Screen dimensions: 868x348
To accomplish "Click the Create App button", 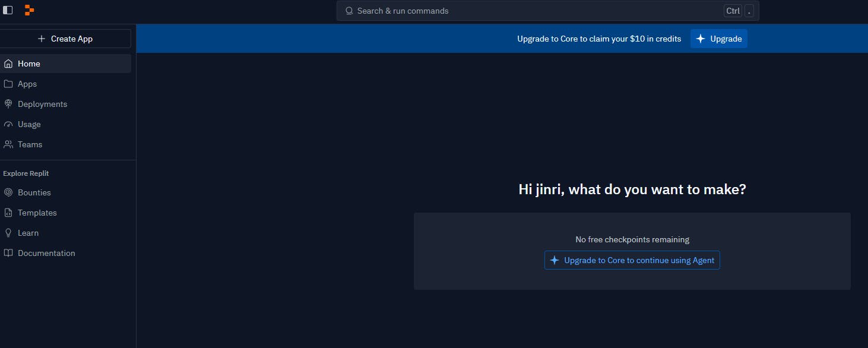I will (65, 39).
